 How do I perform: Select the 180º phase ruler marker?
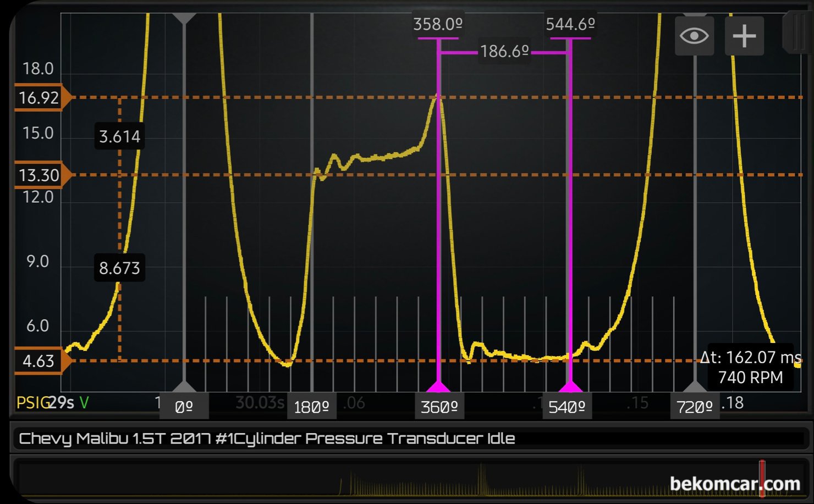point(311,407)
